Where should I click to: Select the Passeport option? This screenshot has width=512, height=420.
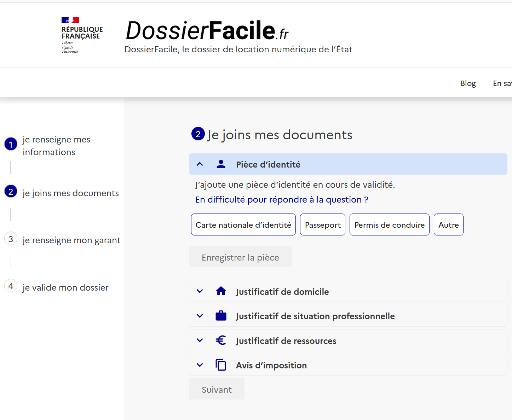click(323, 224)
